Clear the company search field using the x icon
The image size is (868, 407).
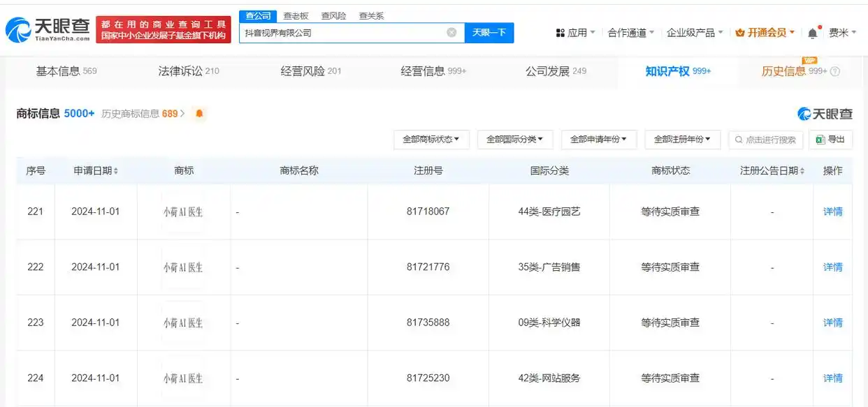[451, 32]
